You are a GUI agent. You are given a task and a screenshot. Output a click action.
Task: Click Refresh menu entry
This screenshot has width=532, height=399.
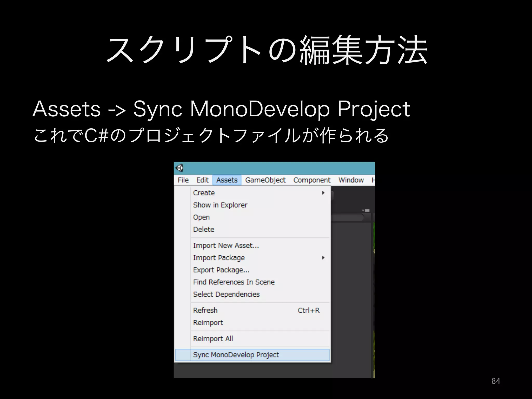click(x=252, y=310)
